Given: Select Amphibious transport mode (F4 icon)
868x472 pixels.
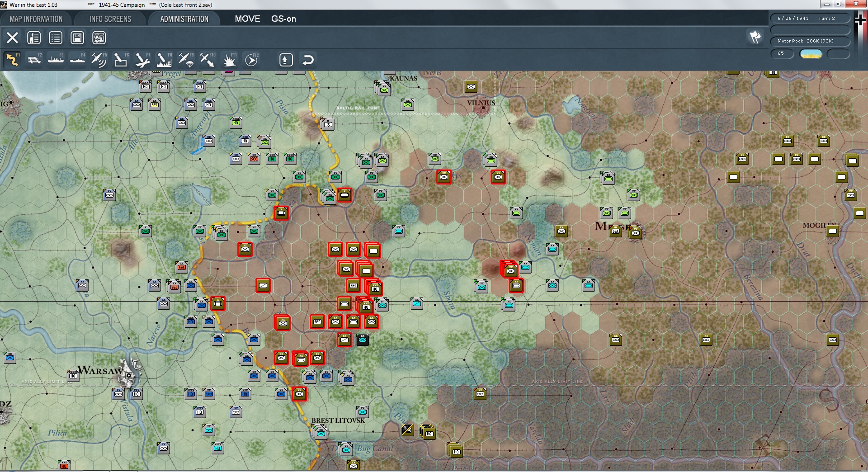Looking at the screenshot, I should tap(77, 60).
